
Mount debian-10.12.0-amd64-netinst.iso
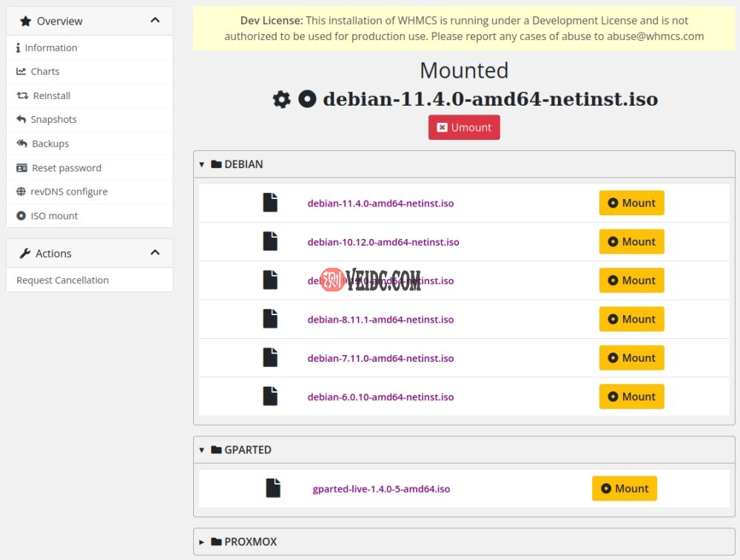pyautogui.click(x=631, y=242)
